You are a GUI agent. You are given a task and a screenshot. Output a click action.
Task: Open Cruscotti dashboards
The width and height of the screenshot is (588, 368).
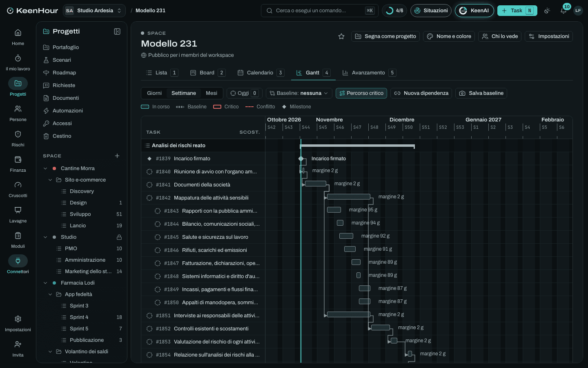18,189
